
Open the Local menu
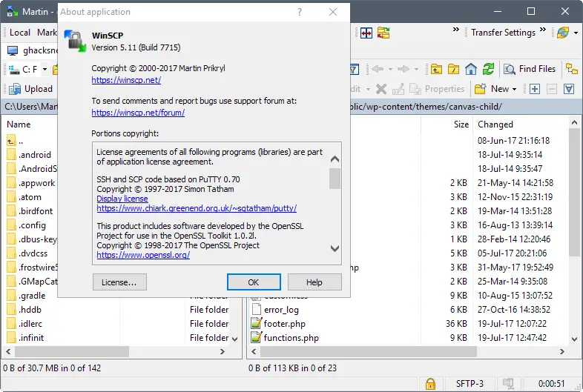pos(20,33)
